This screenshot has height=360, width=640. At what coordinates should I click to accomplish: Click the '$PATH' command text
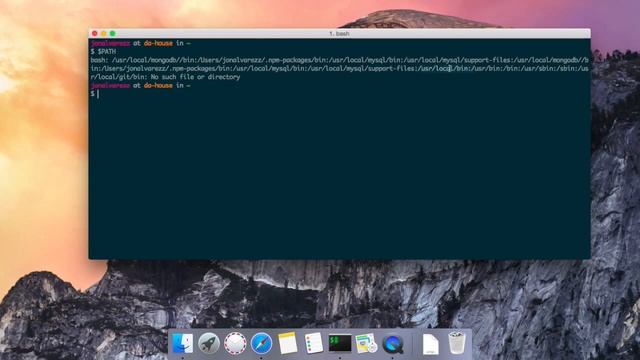(107, 52)
